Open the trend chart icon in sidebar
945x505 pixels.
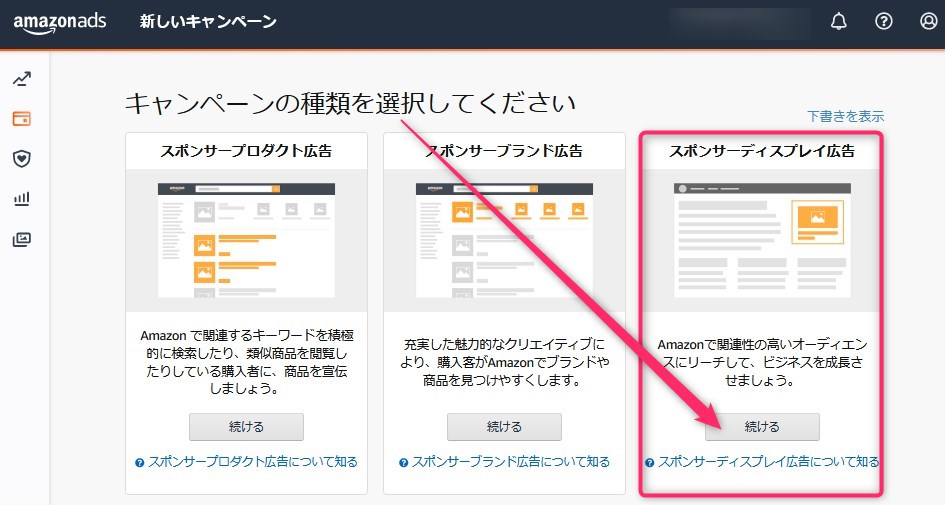tap(22, 79)
